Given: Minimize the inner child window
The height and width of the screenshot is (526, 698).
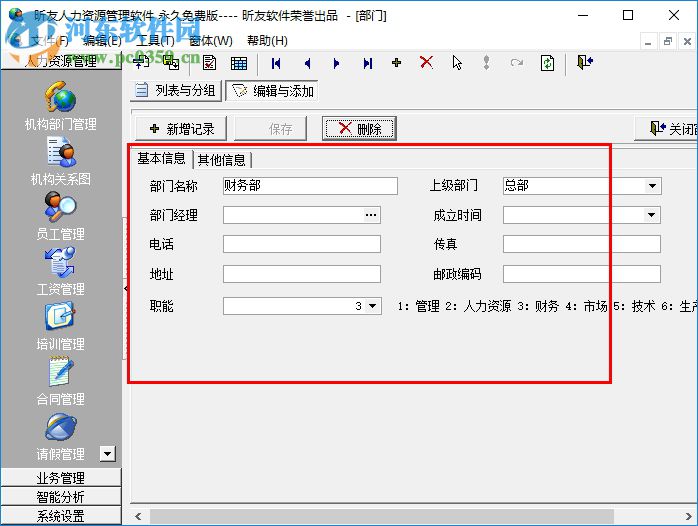Looking at the screenshot, I should coord(648,41).
